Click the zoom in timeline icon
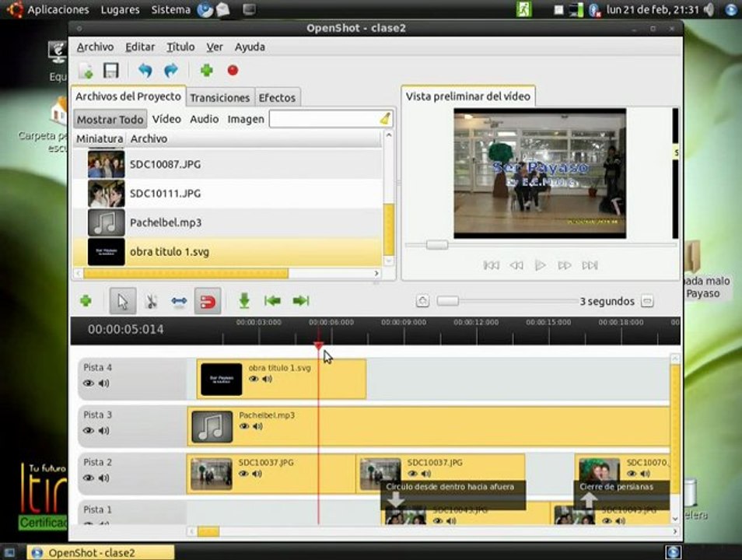The image size is (742, 560). pyautogui.click(x=422, y=301)
